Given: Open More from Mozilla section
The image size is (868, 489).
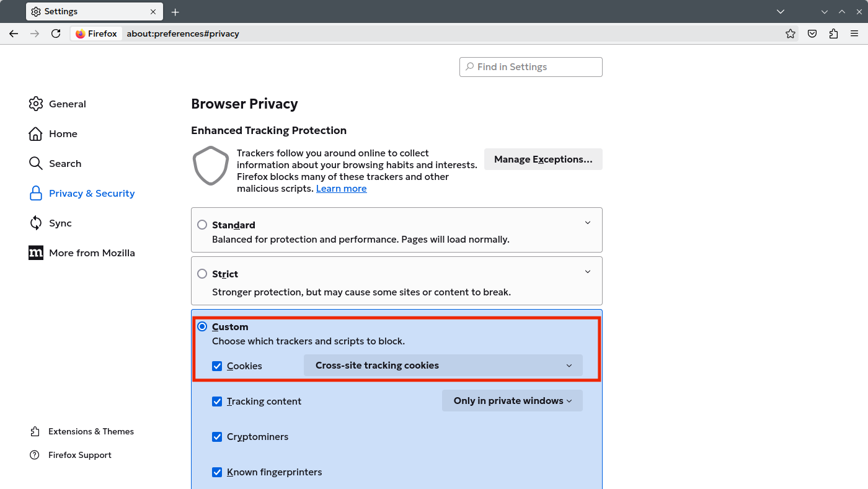Looking at the screenshot, I should [x=92, y=253].
